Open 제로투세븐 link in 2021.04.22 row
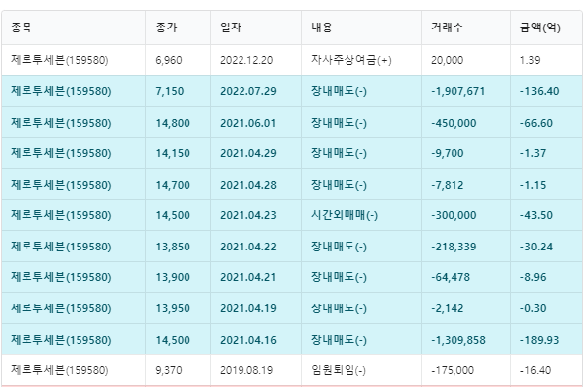588x387 pixels. coord(61,247)
